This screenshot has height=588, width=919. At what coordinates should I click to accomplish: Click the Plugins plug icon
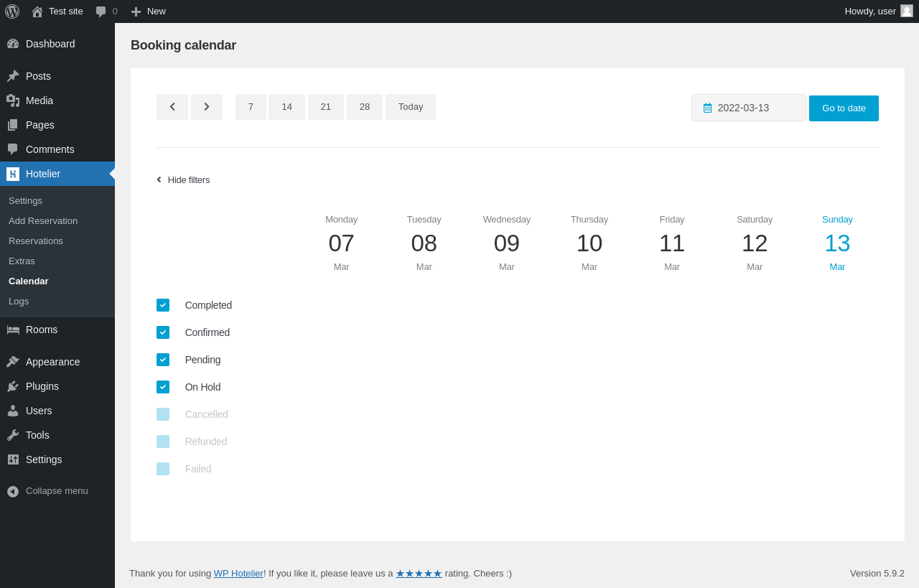coord(13,386)
